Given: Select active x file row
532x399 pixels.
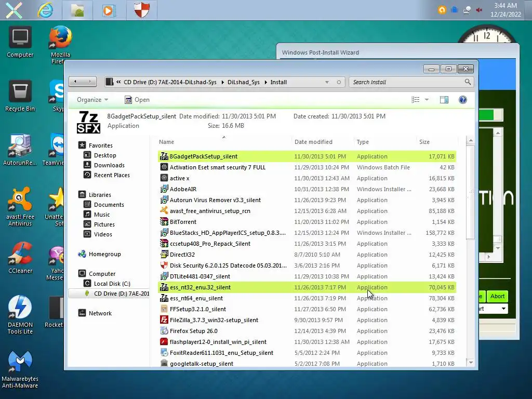Looking at the screenshot, I should pyautogui.click(x=307, y=178).
